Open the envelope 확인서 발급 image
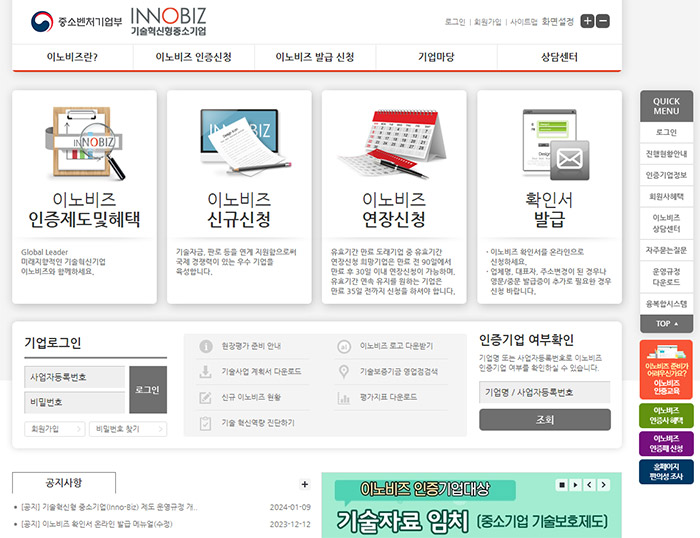The height and width of the screenshot is (538, 700). click(556, 145)
